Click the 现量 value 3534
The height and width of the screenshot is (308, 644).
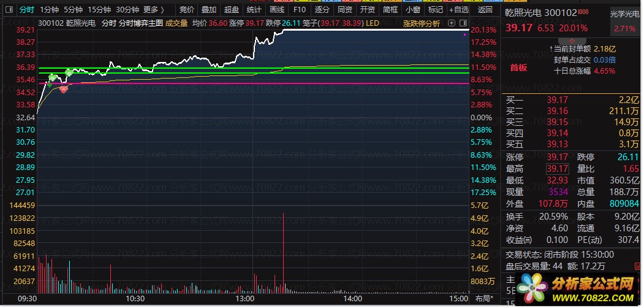tap(558, 191)
